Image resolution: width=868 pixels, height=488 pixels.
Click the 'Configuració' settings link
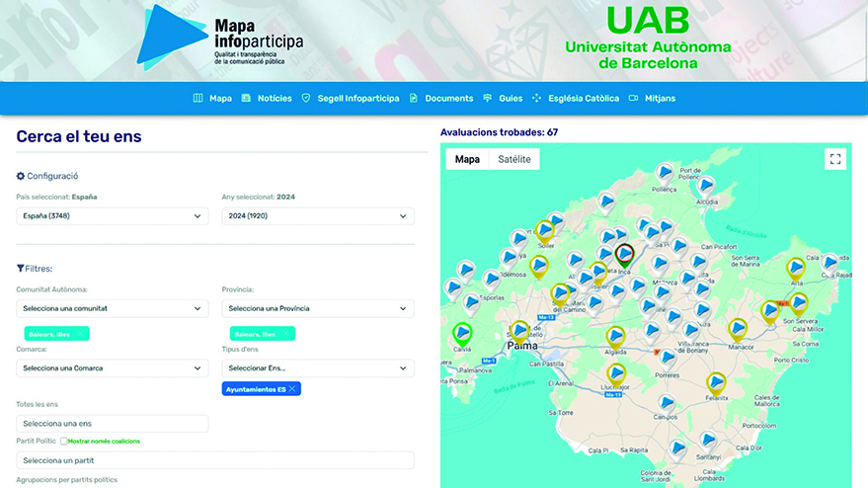click(x=47, y=176)
